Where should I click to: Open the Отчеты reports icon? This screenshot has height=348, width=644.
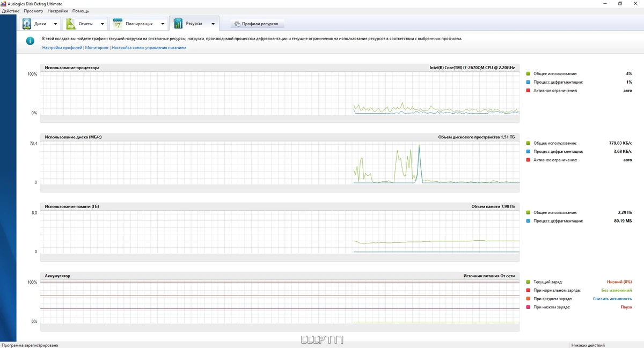pyautogui.click(x=71, y=24)
